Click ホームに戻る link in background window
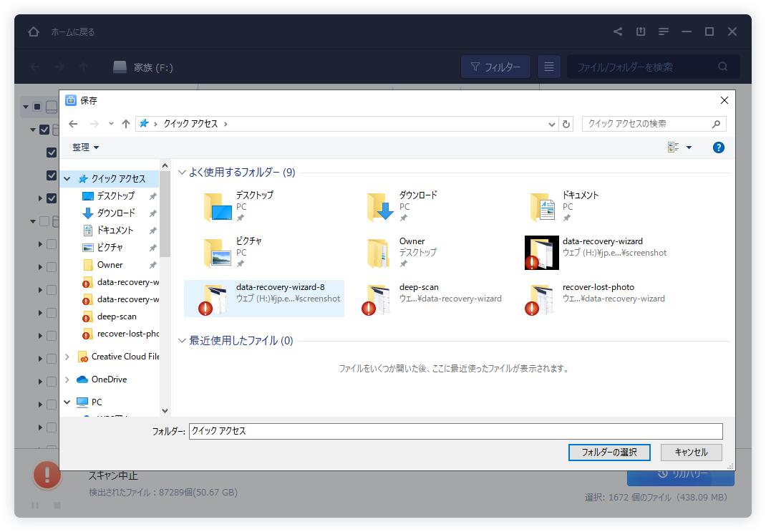766x532 pixels. coord(73,32)
